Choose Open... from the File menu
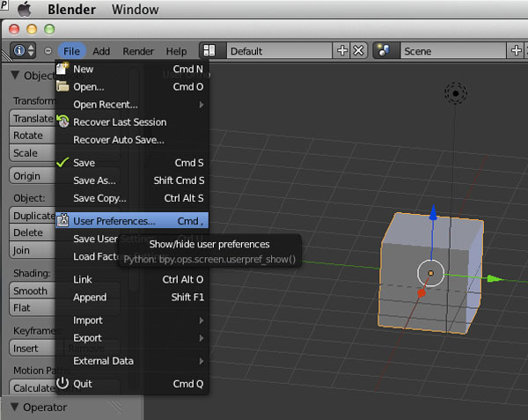 [x=132, y=86]
